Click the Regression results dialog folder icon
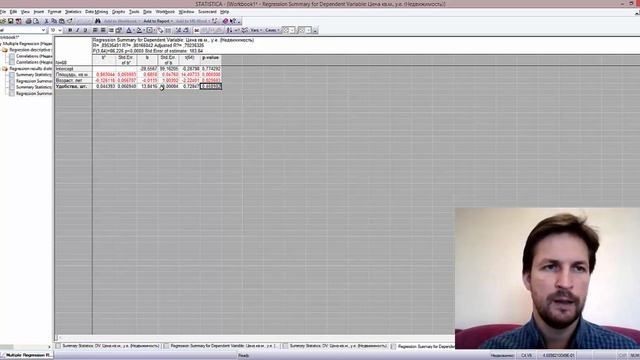This screenshot has height=360, width=640. click(x=5, y=69)
